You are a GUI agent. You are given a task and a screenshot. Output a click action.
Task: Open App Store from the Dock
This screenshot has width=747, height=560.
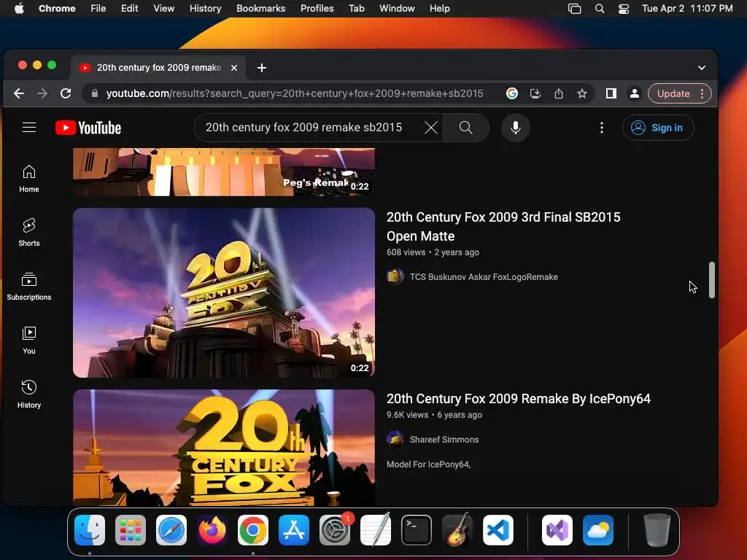point(294,530)
